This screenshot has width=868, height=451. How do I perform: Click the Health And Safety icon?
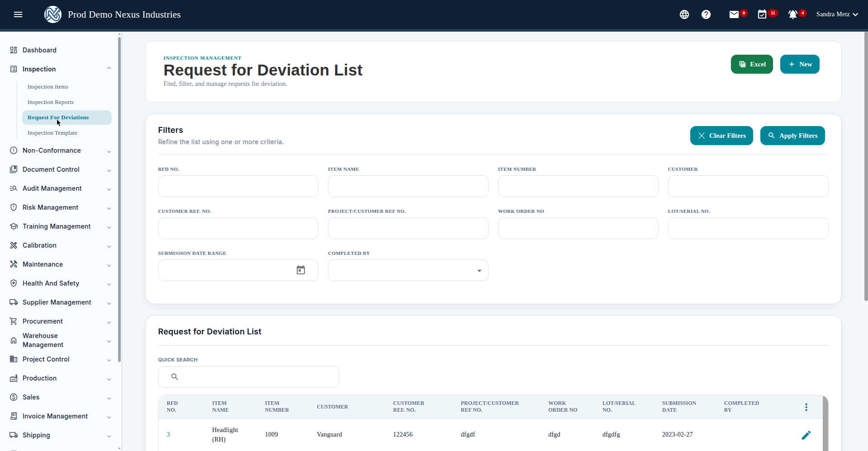click(x=14, y=283)
